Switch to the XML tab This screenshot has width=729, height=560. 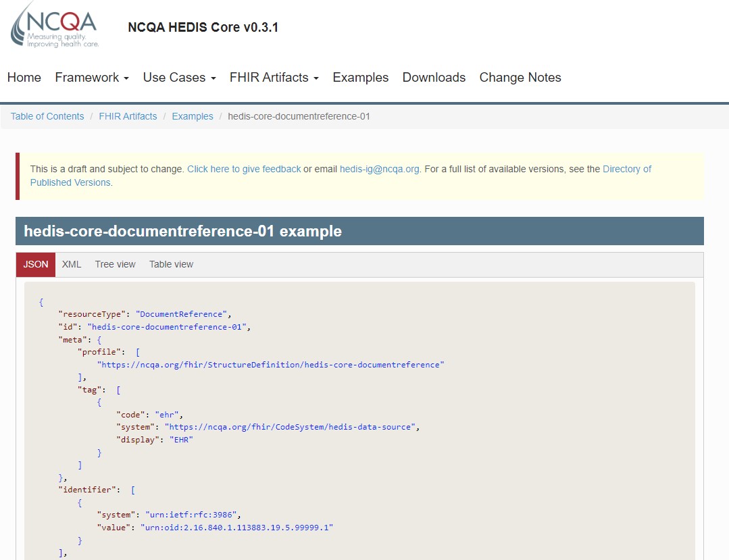[x=72, y=264]
